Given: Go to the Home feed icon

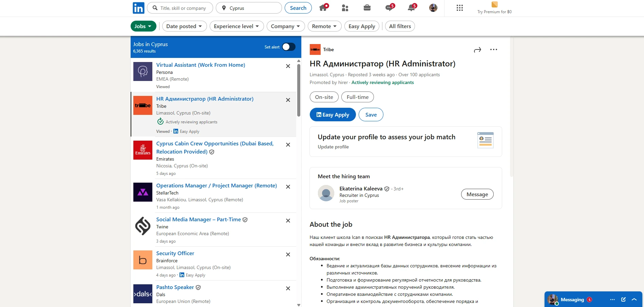Looking at the screenshot, I should coord(323,8).
